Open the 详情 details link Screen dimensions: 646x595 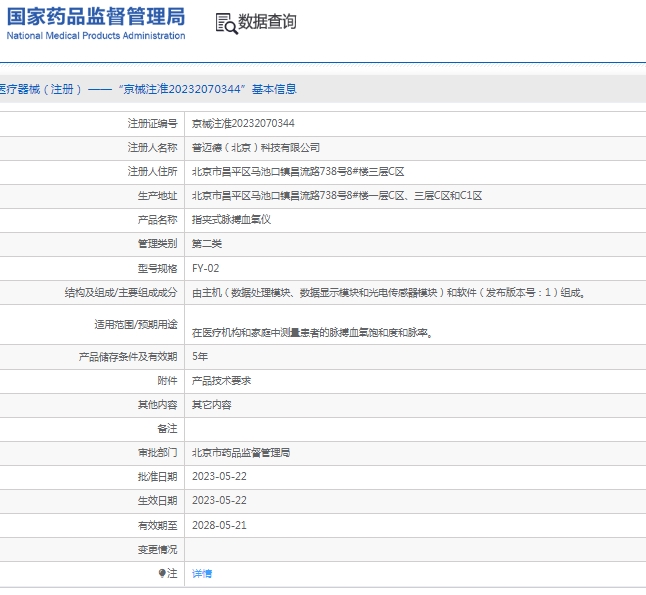pyautogui.click(x=202, y=574)
